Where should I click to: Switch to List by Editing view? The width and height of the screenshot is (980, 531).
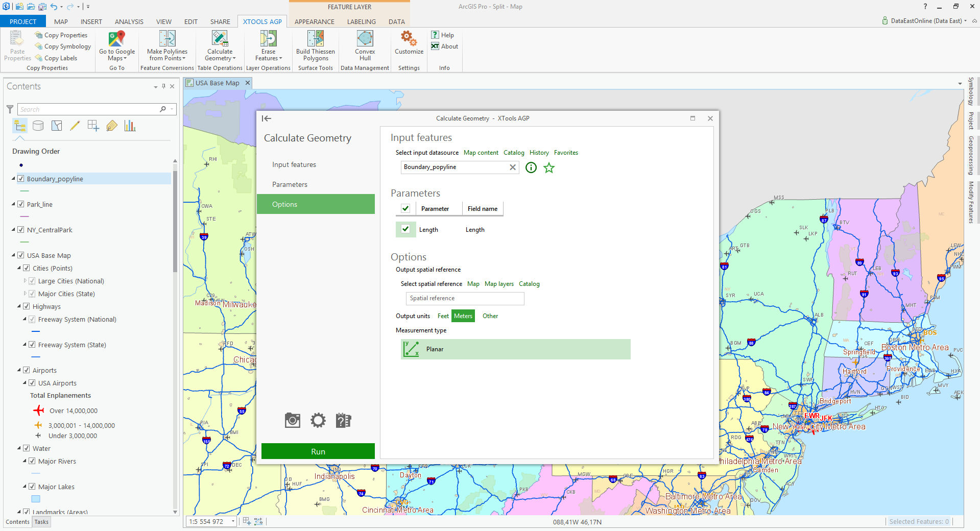click(x=75, y=126)
